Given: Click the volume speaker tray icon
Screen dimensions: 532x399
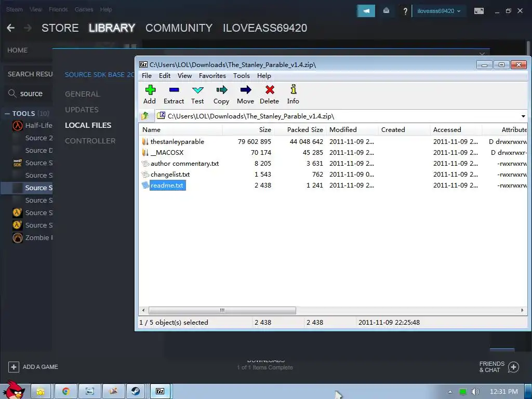Looking at the screenshot, I should [x=475, y=392].
